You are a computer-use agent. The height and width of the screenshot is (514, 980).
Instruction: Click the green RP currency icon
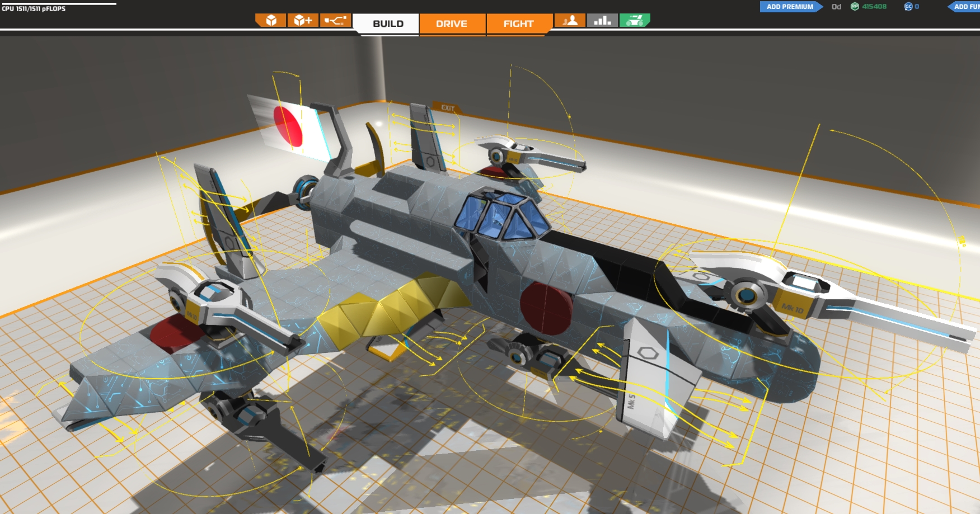point(855,7)
